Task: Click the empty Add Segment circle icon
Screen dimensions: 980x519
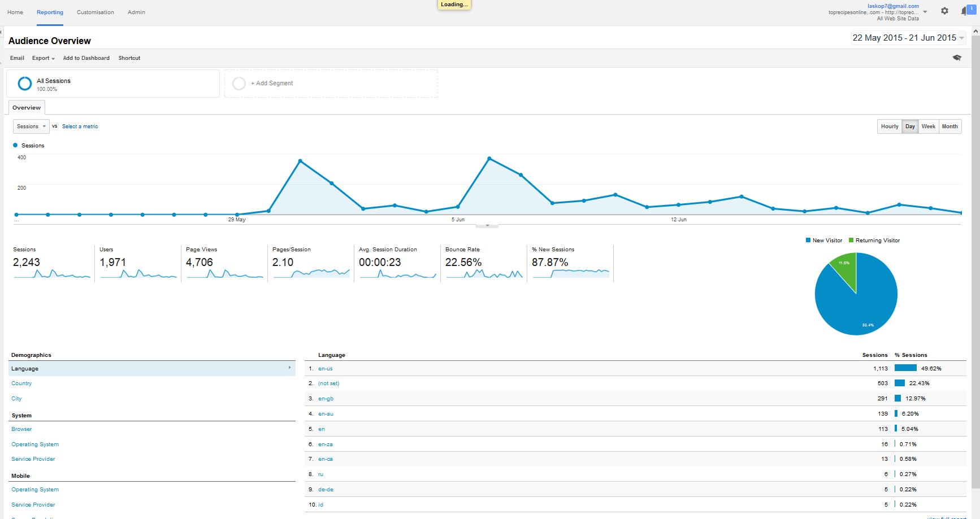Action: pos(239,84)
